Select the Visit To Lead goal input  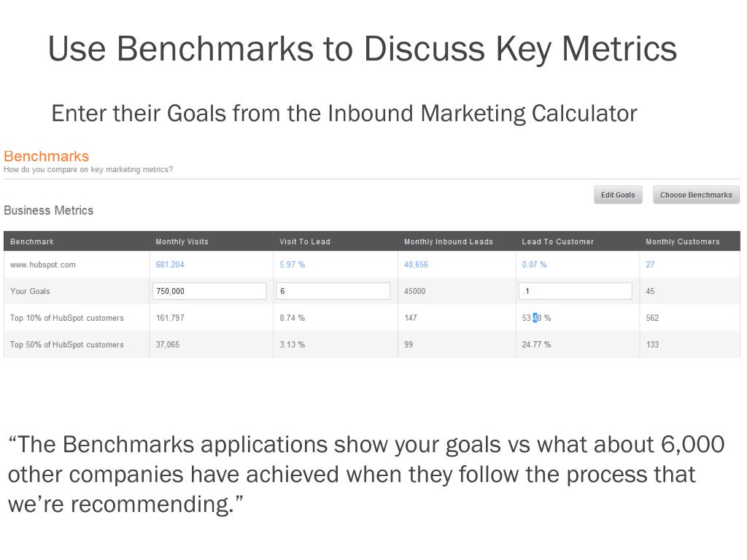[x=333, y=291]
